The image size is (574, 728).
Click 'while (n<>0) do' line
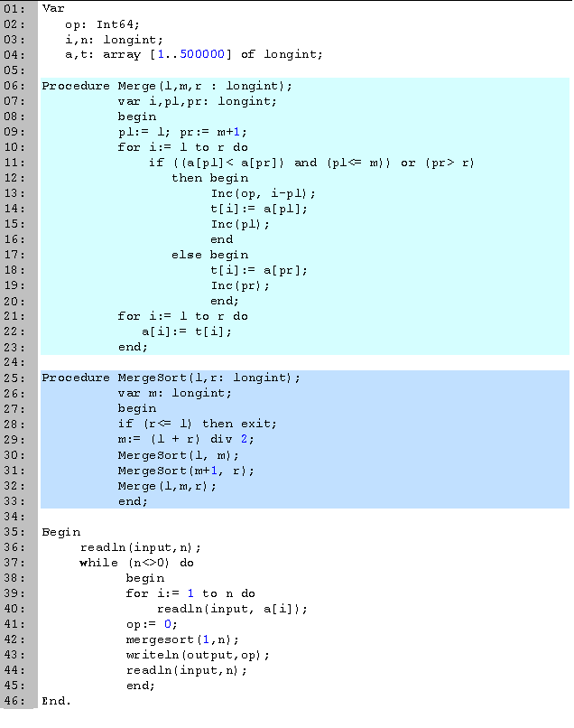(136, 562)
